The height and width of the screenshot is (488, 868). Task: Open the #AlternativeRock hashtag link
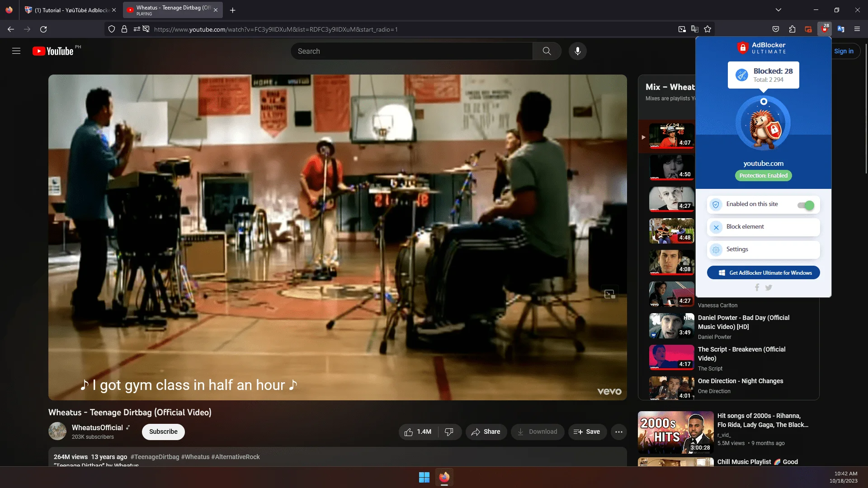click(236, 457)
